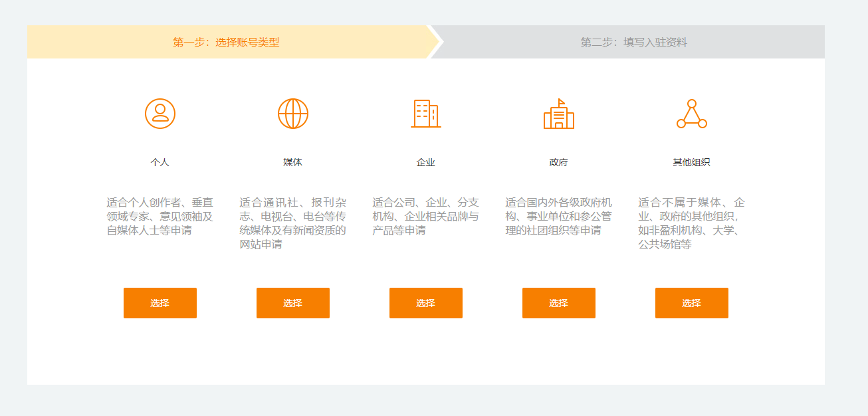The image size is (868, 416).
Task: Click the 政府 title label
Action: pos(559,162)
